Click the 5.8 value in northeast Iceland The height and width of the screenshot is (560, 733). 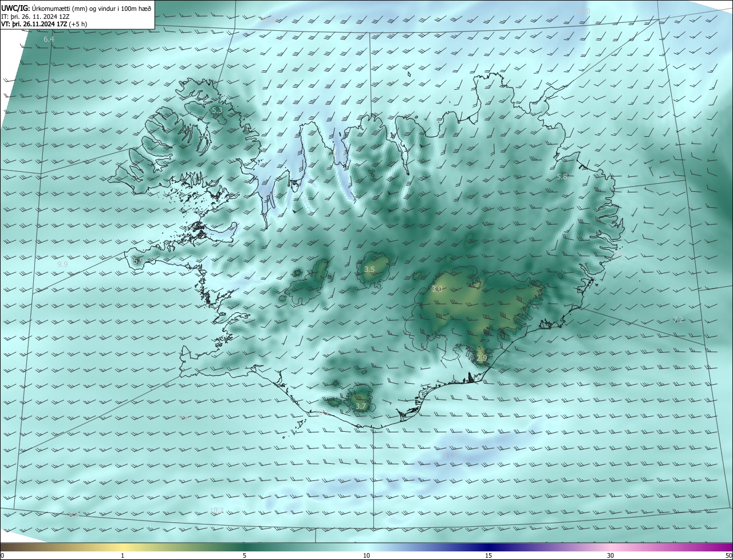pos(562,177)
